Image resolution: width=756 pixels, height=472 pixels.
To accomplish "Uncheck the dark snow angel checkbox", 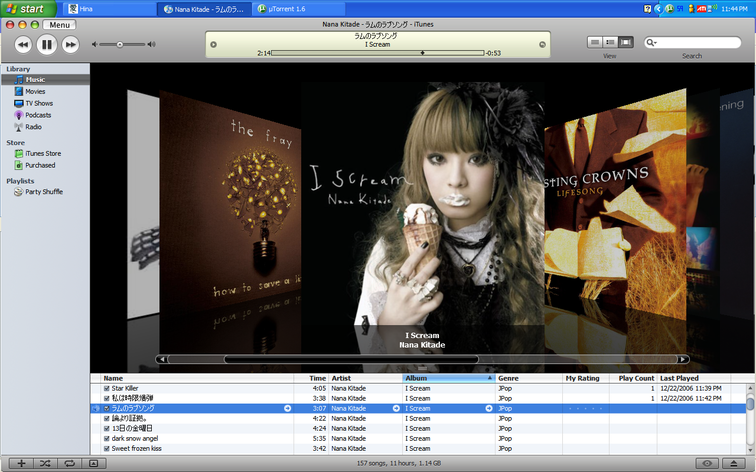I will (107, 439).
